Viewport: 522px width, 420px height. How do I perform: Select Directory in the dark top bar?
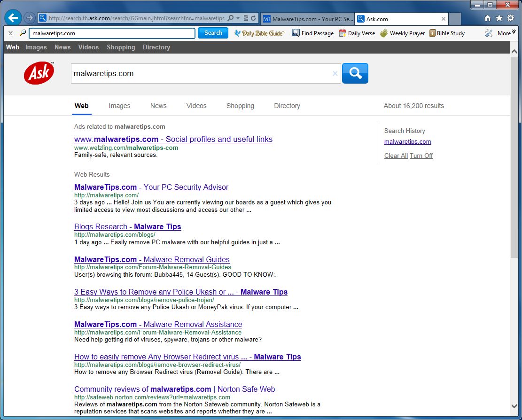[x=156, y=47]
